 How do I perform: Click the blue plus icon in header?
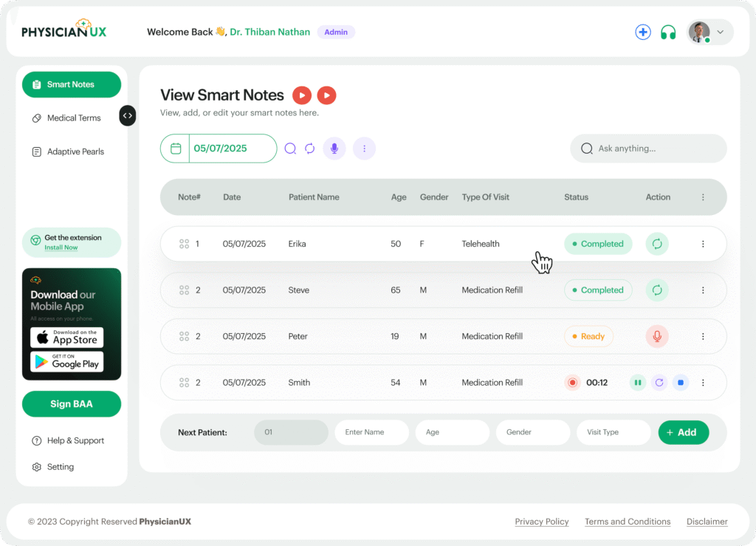click(643, 33)
